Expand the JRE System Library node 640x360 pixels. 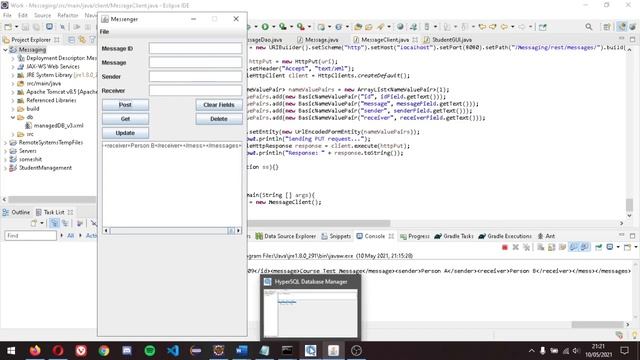(x=13, y=75)
